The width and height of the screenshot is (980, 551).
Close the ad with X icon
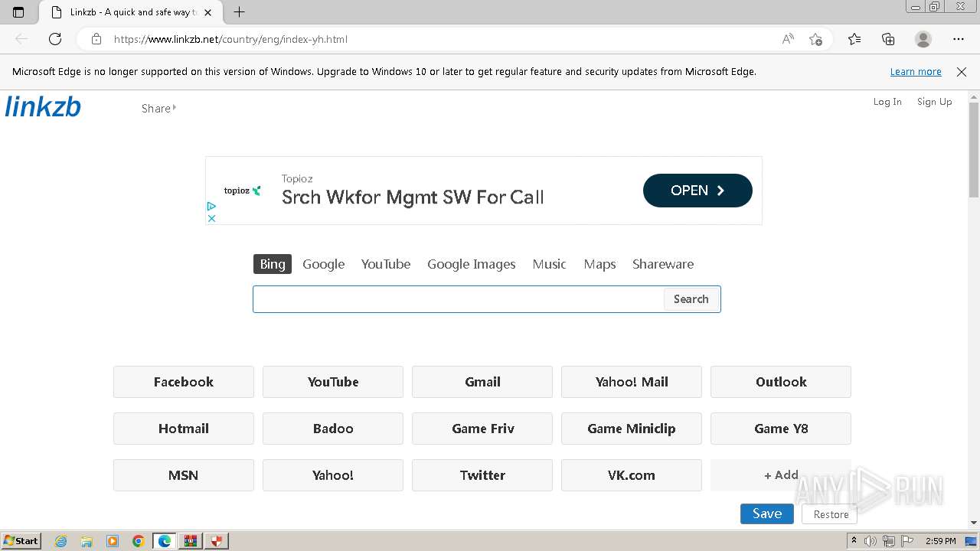point(211,218)
